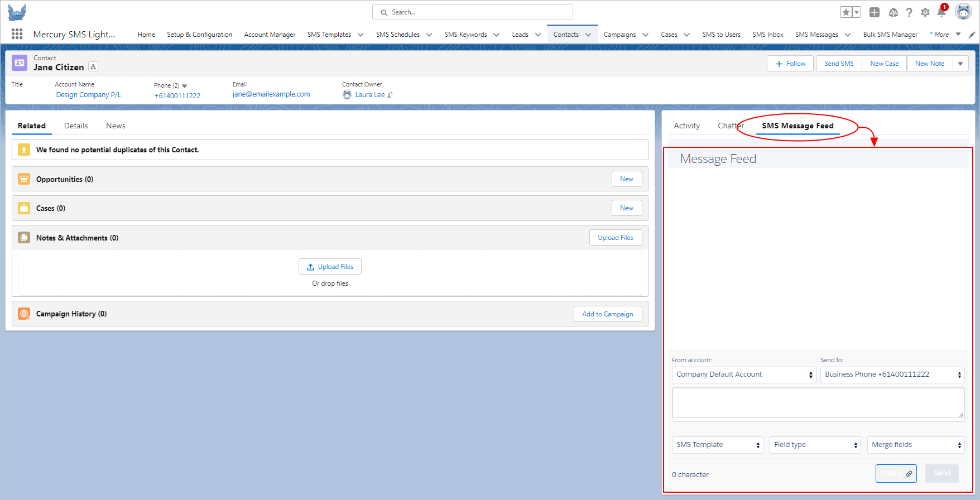Image resolution: width=980 pixels, height=500 pixels.
Task: Open the Phone (2) dropdown arrow
Action: pyautogui.click(x=185, y=86)
